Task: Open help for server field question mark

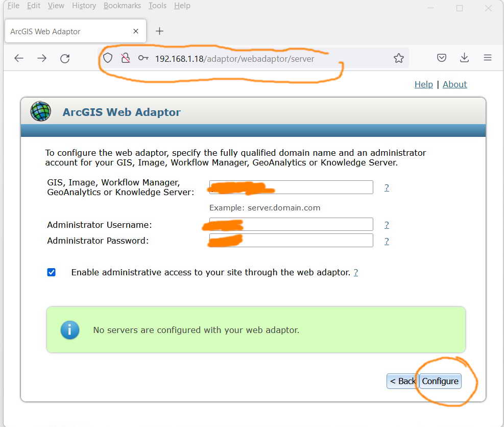Action: tap(387, 187)
